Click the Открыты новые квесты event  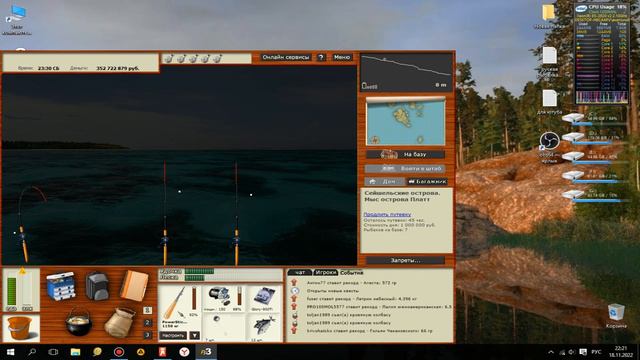pyautogui.click(x=333, y=291)
